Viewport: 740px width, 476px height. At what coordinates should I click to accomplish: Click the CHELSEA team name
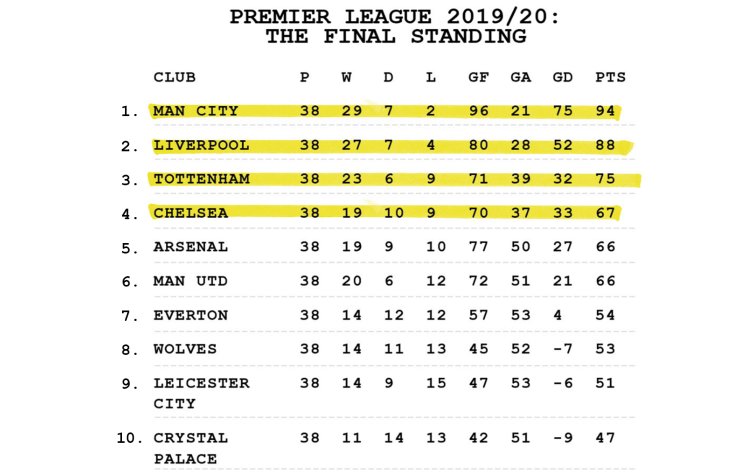tap(190, 213)
